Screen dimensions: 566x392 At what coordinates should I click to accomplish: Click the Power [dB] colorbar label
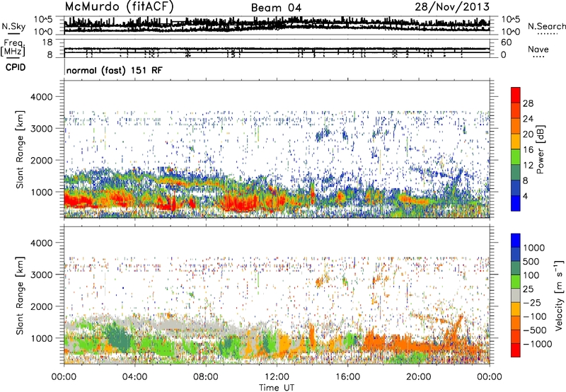[x=540, y=149]
